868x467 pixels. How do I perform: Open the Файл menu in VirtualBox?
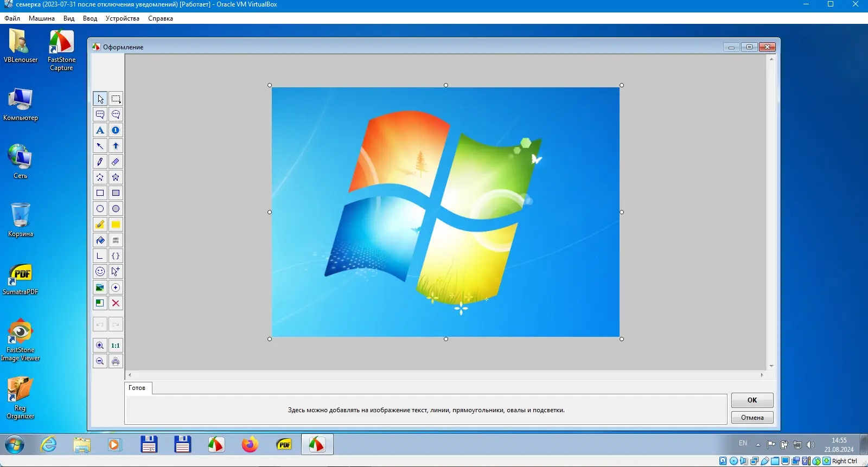[12, 18]
